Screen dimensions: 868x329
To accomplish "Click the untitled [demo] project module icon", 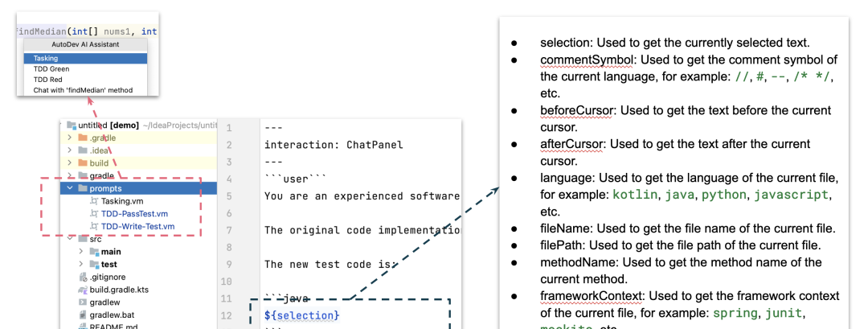I will pos(71,125).
